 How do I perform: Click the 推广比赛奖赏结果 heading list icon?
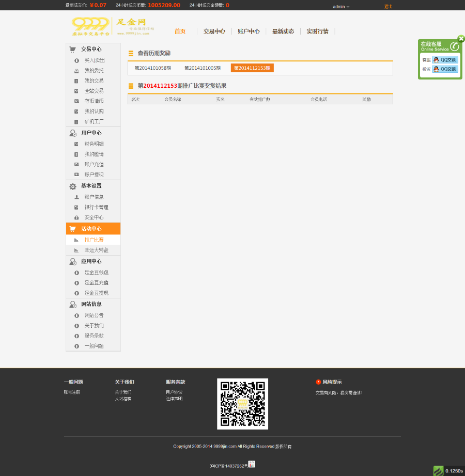(x=131, y=86)
